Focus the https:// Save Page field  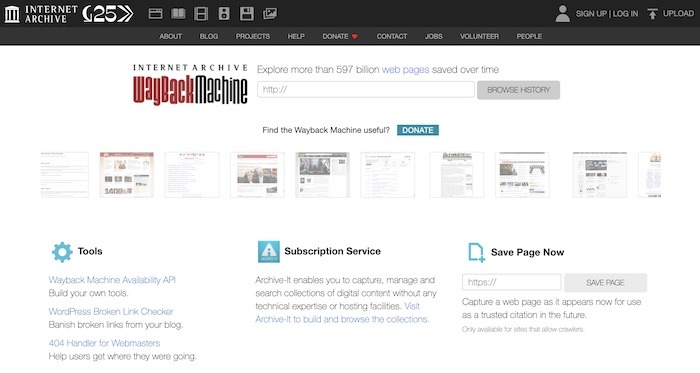coord(512,282)
